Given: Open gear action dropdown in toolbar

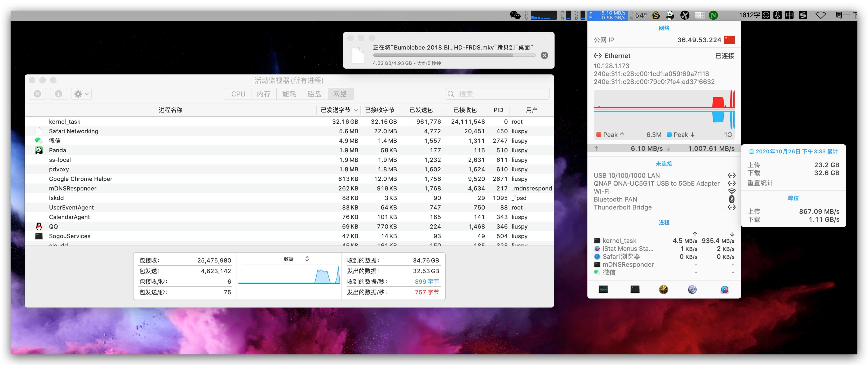Looking at the screenshot, I should click(81, 94).
